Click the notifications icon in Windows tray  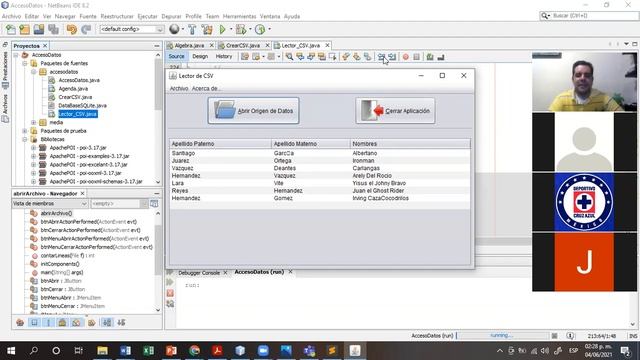(x=625, y=351)
